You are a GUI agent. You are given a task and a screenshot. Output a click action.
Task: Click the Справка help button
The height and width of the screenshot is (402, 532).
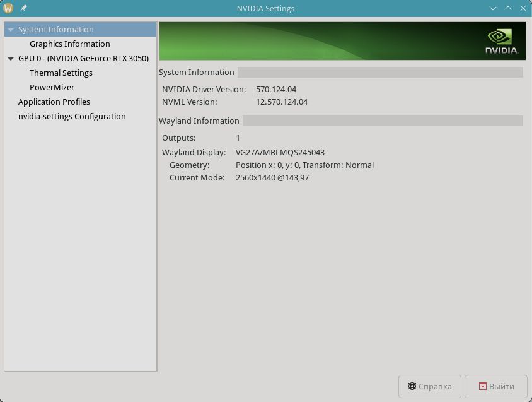429,386
